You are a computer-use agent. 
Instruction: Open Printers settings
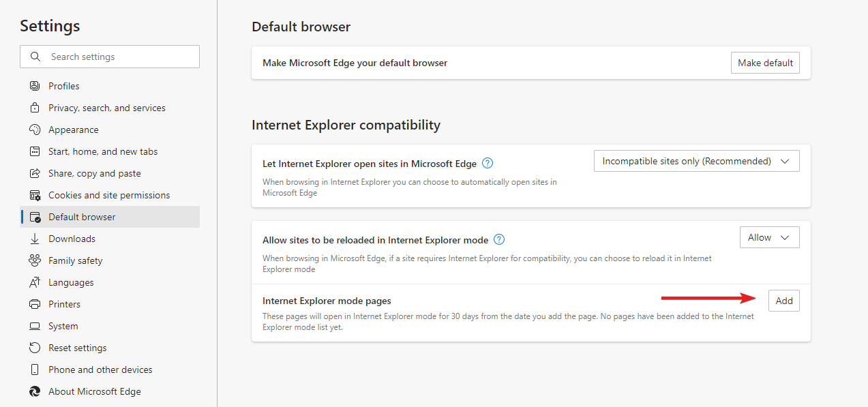110,304
